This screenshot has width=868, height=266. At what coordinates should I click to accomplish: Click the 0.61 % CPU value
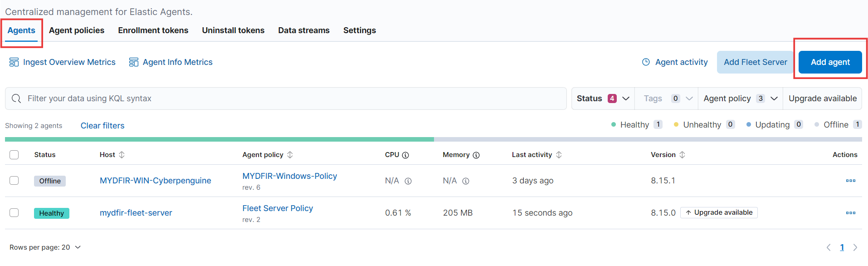click(398, 213)
